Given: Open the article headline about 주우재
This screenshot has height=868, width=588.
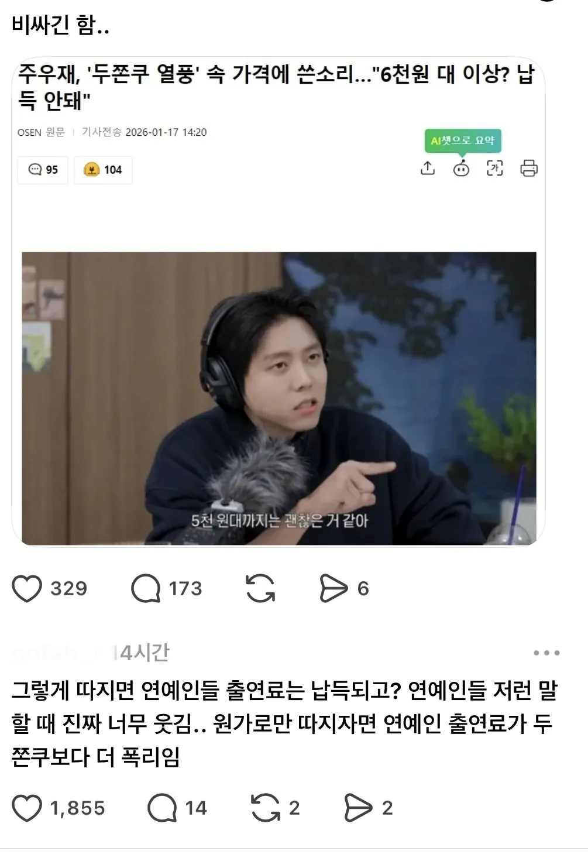Looking at the screenshot, I should (276, 87).
